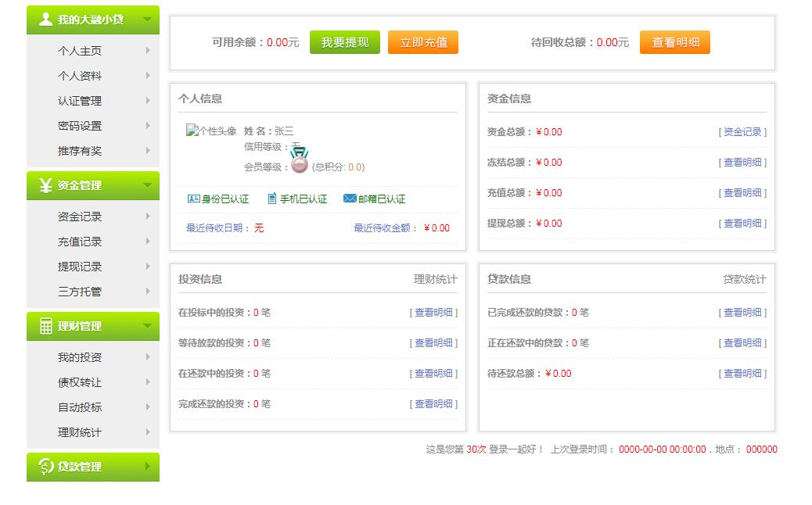The image size is (812, 505).
Task: Open the 资金记录 link in 资金信息 panel
Action: tap(742, 132)
